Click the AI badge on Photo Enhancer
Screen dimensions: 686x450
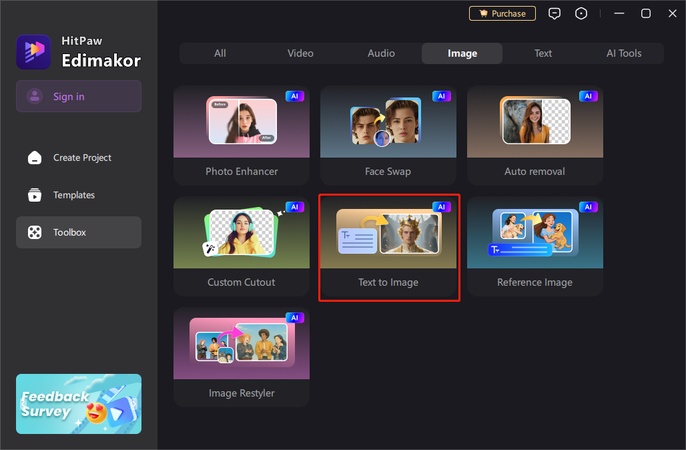tap(295, 96)
